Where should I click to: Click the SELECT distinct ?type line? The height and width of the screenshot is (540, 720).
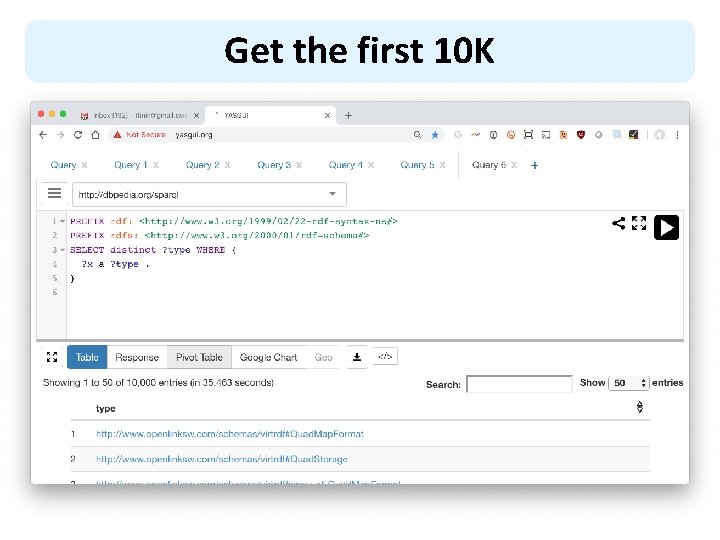coord(153,250)
